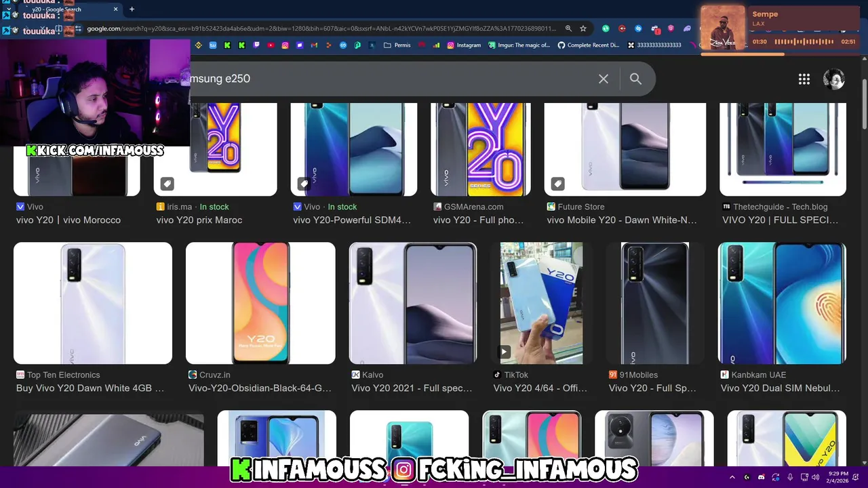
Task: Open the X bookmark labeled 333333333333333
Action: coord(654,45)
